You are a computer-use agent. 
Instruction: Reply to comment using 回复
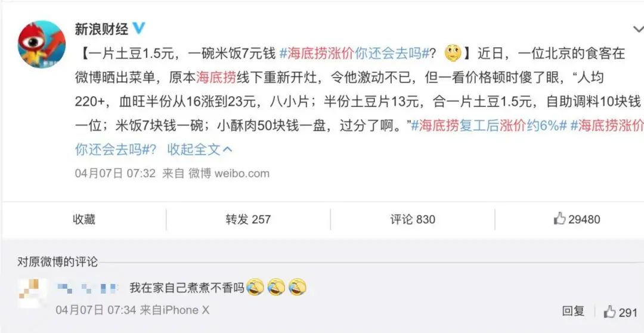pos(573,311)
